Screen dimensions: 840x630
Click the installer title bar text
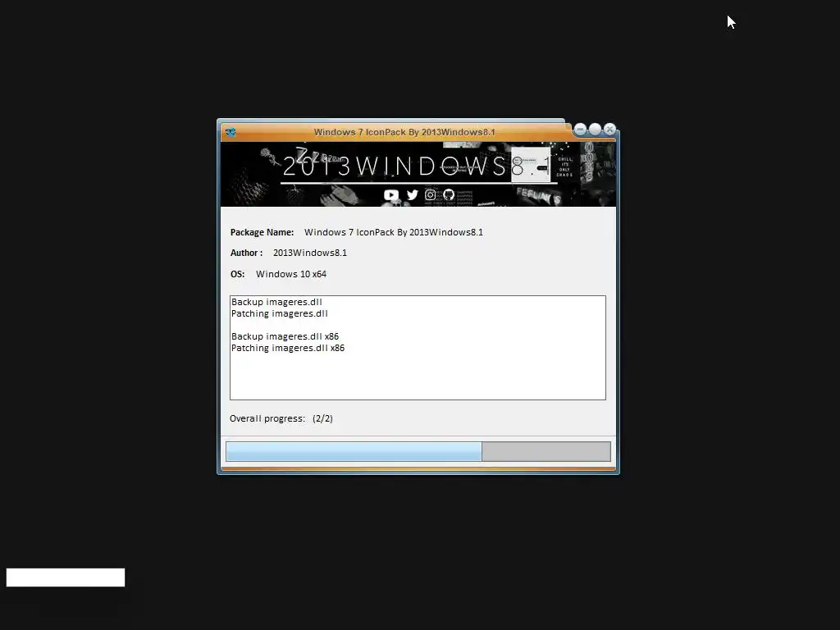[x=404, y=132]
